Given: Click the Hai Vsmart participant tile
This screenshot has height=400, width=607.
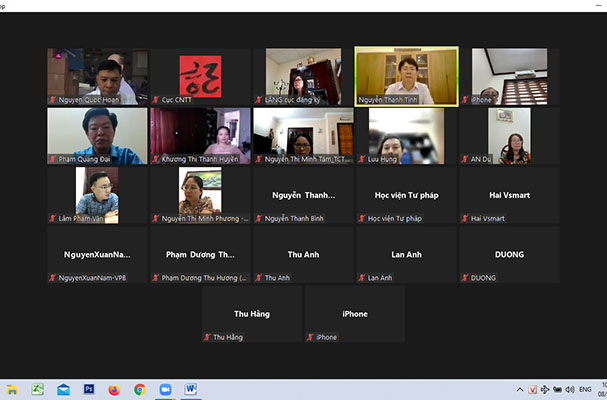Looking at the screenshot, I should click(509, 195).
